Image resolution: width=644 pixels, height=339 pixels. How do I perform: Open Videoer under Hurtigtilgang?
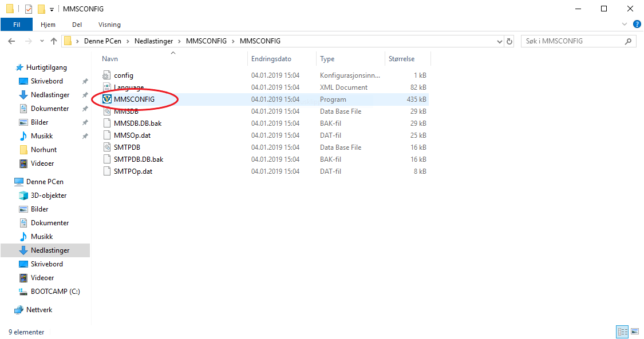coord(42,163)
